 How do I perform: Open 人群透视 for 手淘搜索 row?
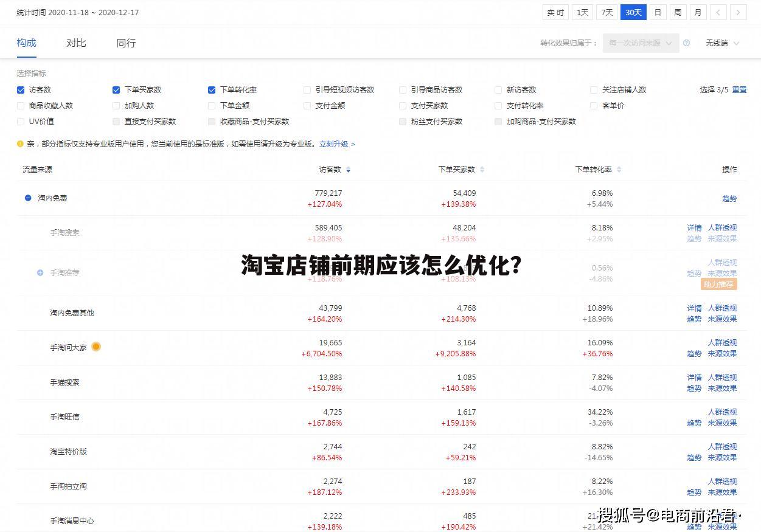pyautogui.click(x=722, y=228)
